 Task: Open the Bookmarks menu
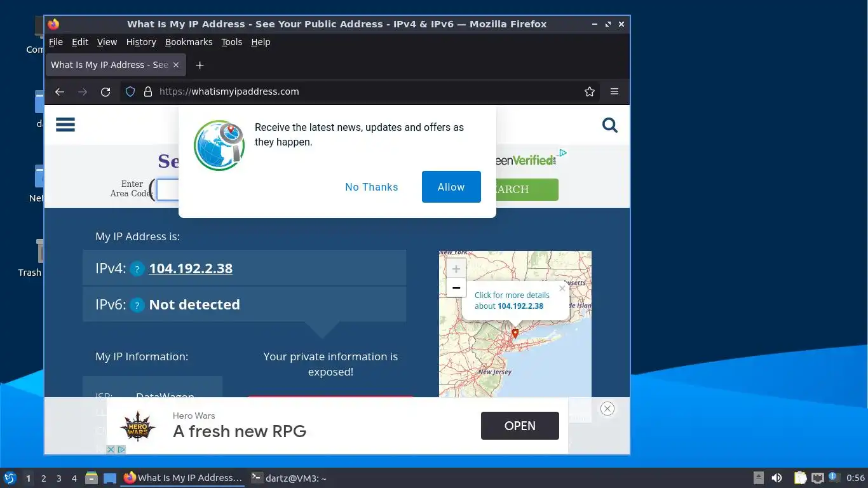[x=189, y=42]
